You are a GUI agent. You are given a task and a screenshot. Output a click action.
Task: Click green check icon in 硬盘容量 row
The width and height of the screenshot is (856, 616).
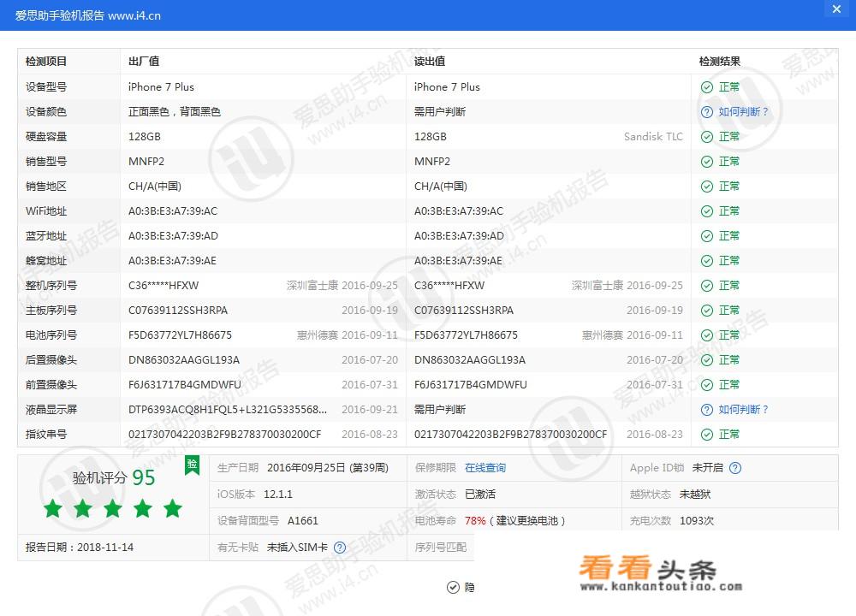pyautogui.click(x=707, y=137)
